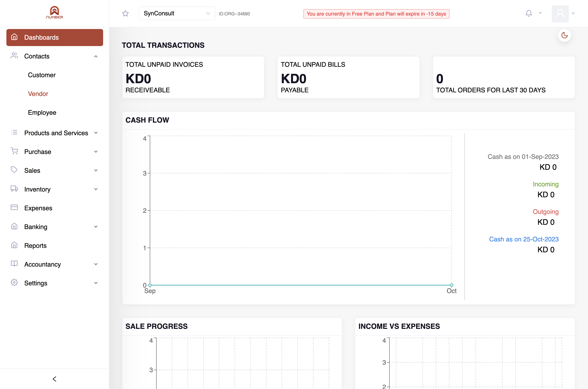The image size is (588, 389).
Task: Click the Contacts people icon
Action: click(14, 56)
